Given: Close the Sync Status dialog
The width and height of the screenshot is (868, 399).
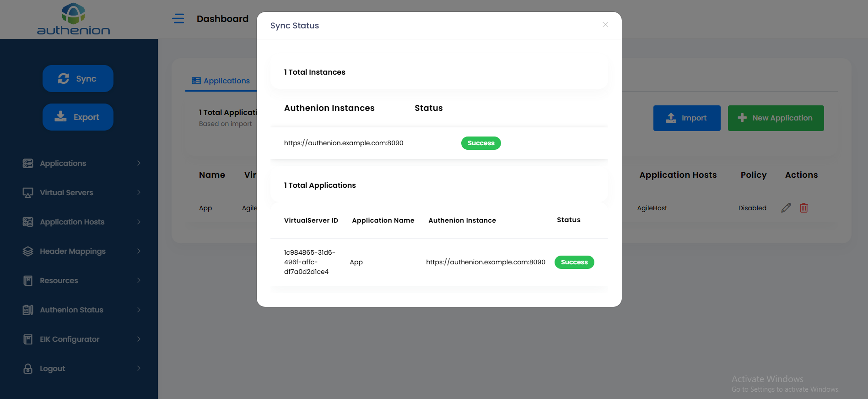Looking at the screenshot, I should coord(605,25).
